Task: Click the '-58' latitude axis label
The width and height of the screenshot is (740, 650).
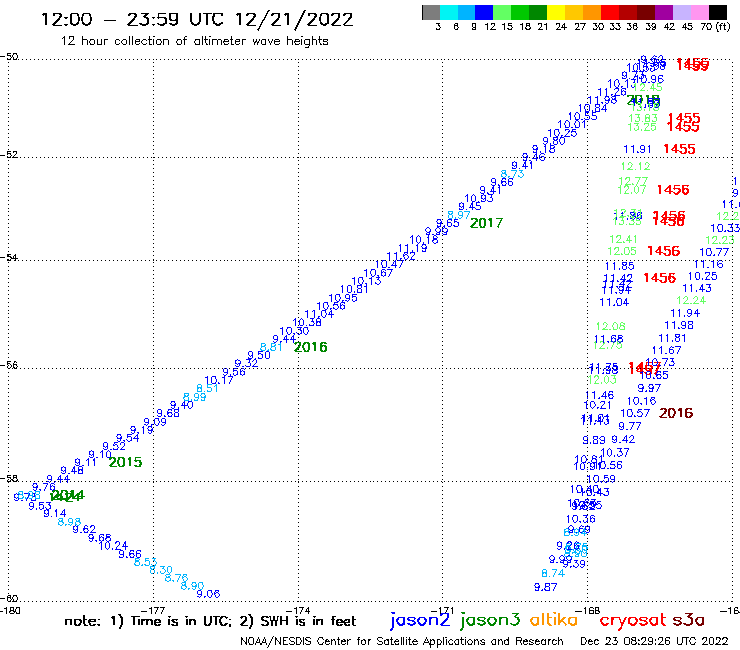Action: coord(9,479)
